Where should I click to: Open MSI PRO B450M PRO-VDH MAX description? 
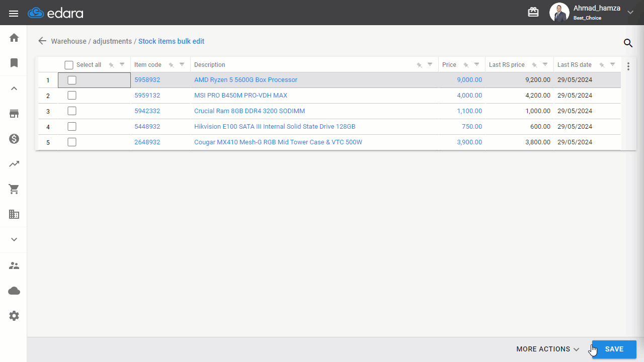tap(240, 96)
